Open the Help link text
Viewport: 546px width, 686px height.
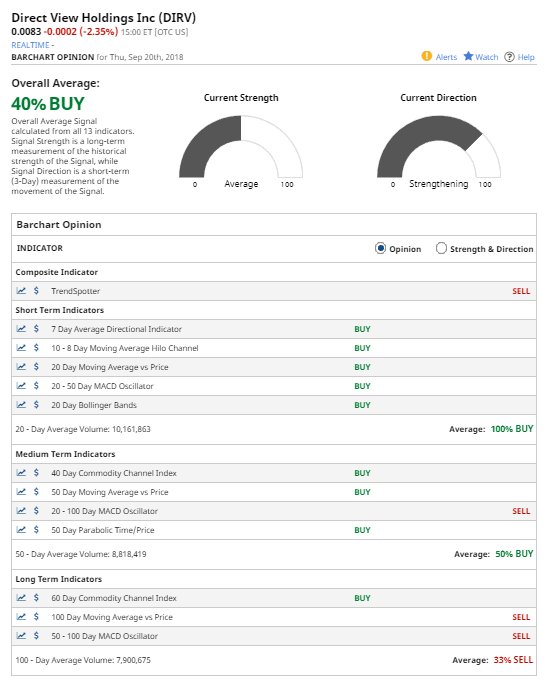point(526,57)
